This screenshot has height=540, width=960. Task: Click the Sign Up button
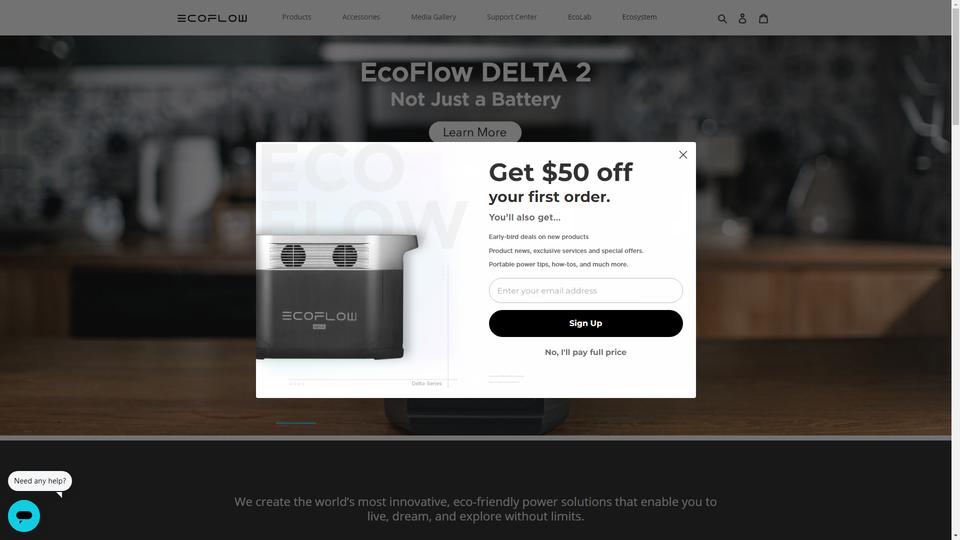click(585, 323)
